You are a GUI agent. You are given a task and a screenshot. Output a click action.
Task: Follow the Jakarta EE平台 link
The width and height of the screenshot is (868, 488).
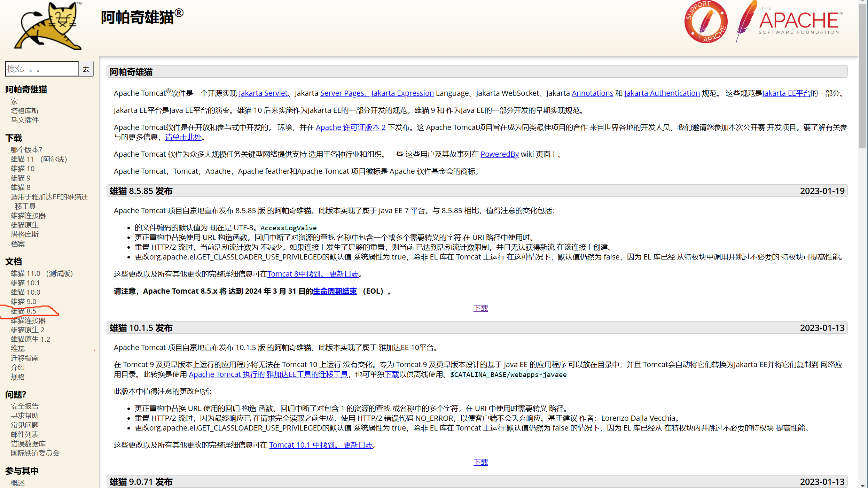tap(786, 93)
